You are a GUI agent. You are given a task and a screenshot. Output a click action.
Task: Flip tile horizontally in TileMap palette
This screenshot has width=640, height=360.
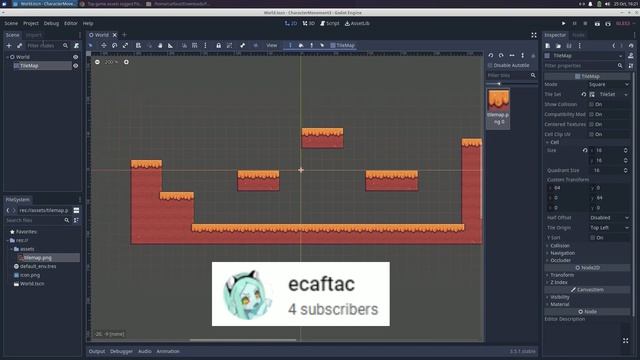[512, 56]
